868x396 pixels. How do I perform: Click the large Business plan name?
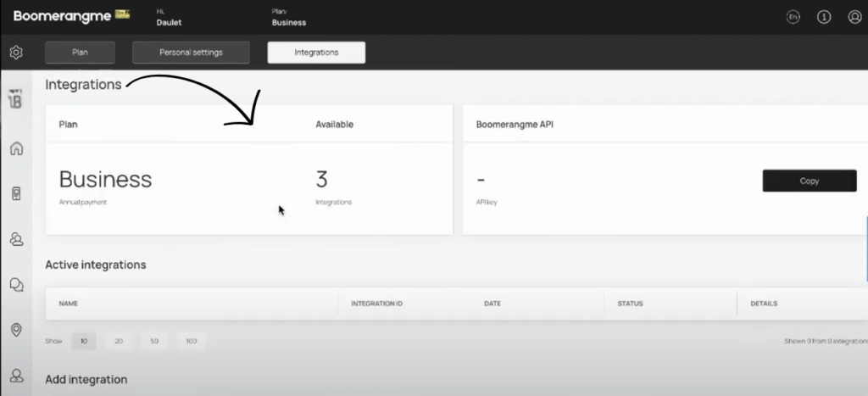pyautogui.click(x=105, y=180)
